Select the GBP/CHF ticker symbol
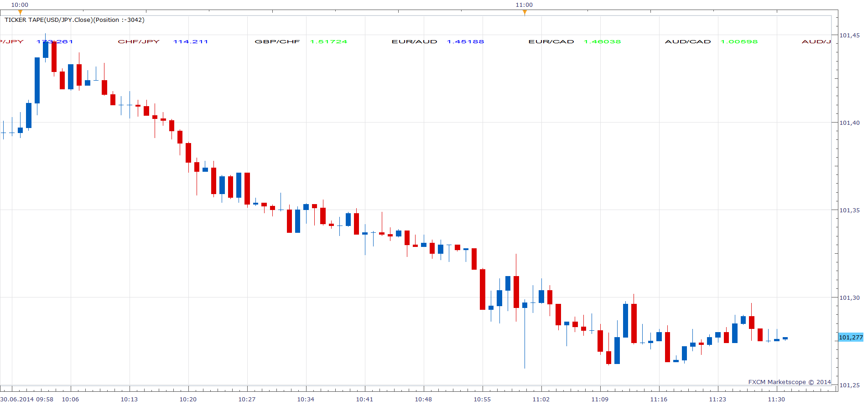The width and height of the screenshot is (868, 405). click(277, 41)
